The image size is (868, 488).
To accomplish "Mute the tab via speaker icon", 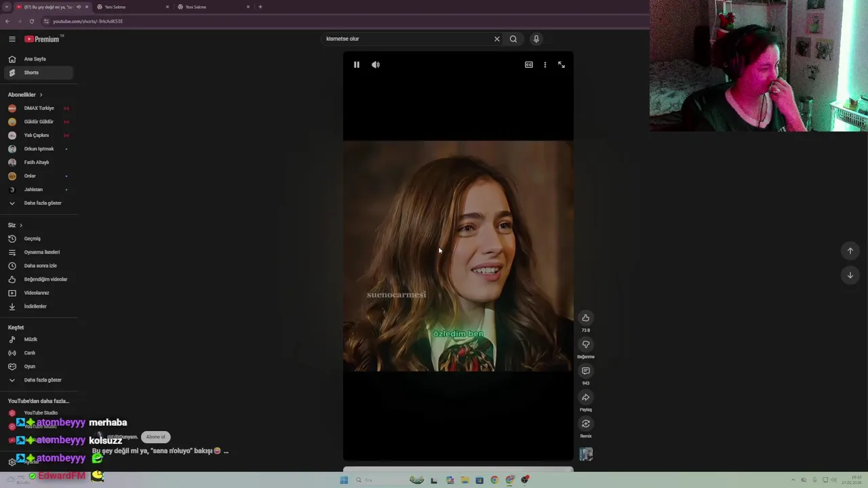I will click(x=79, y=7).
